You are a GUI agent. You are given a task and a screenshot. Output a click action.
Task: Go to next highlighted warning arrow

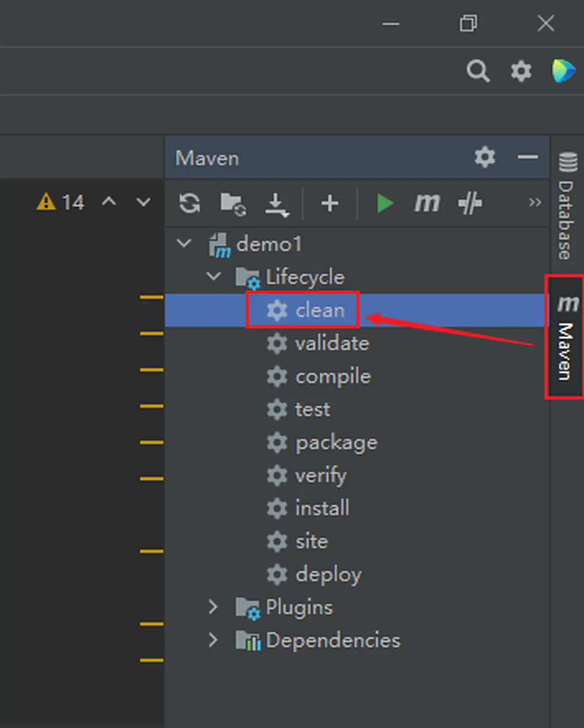point(143,202)
